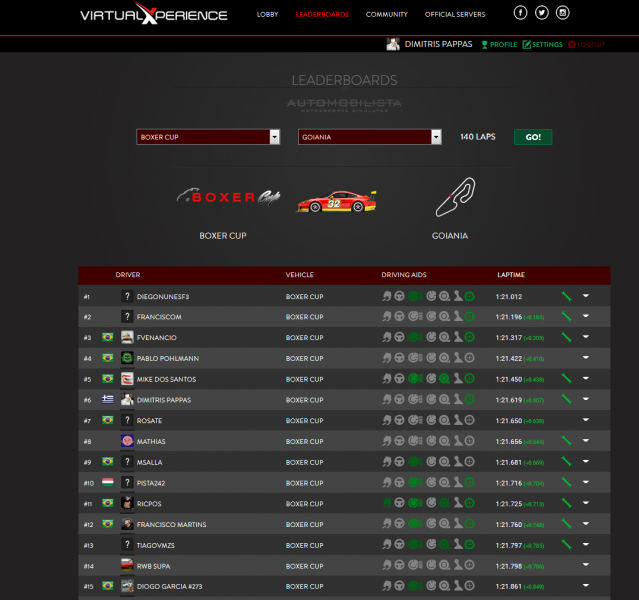Click the setup wrench icon for TIAGOVMZS

click(x=566, y=545)
